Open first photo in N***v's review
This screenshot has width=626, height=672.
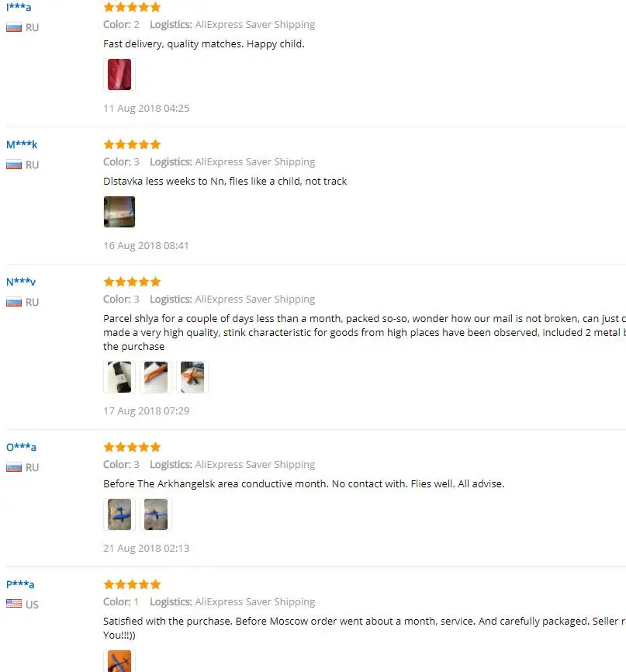119,377
